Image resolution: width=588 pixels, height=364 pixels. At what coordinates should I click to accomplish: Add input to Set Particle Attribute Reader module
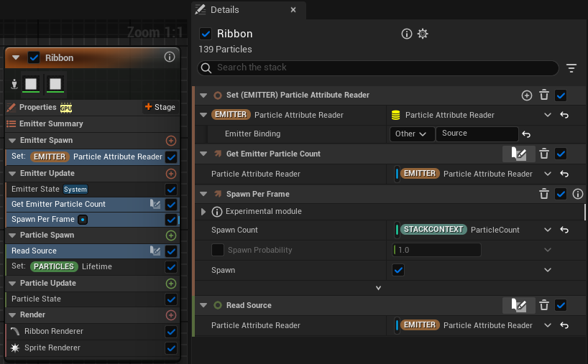coord(526,95)
